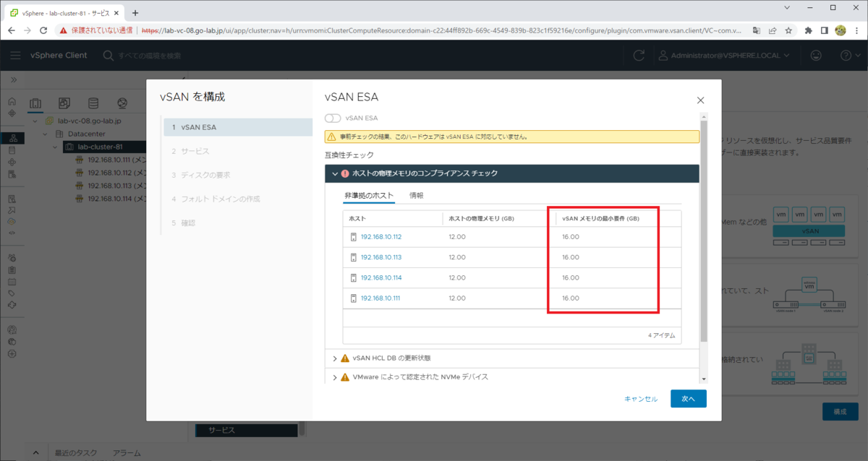868x461 pixels.
Task: Switch to VMs and Templates view
Action: coord(64,103)
